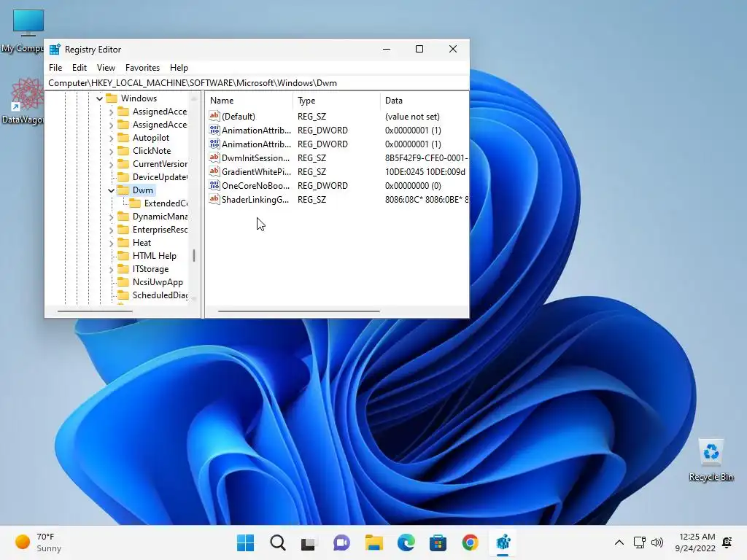The width and height of the screenshot is (747, 560).
Task: Expand the Autopilot key
Action: click(111, 138)
